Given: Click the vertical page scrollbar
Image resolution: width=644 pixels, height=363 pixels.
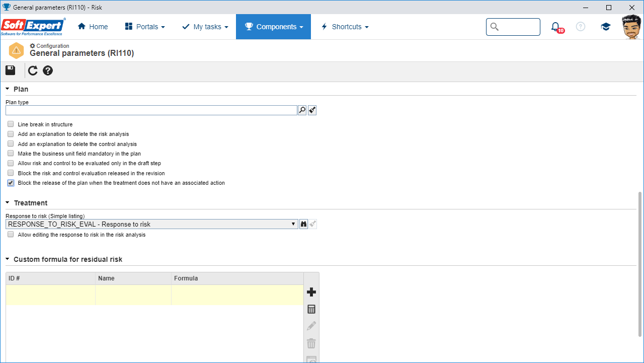Looking at the screenshot, I should [x=640, y=264].
